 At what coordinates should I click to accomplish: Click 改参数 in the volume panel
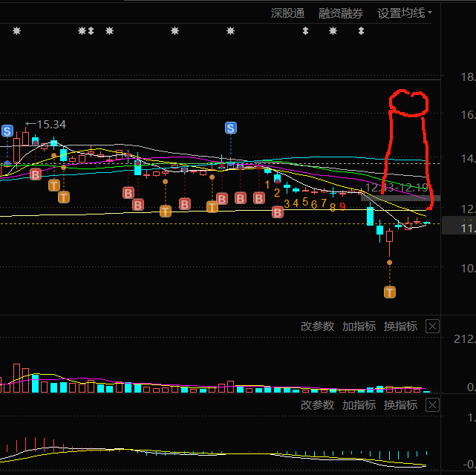click(317, 327)
